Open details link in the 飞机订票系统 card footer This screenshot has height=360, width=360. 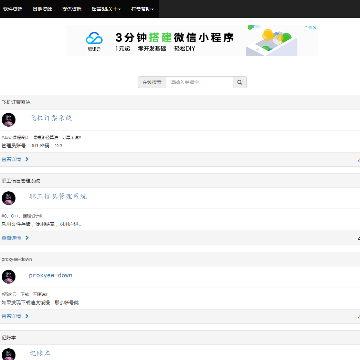[x=15, y=159]
